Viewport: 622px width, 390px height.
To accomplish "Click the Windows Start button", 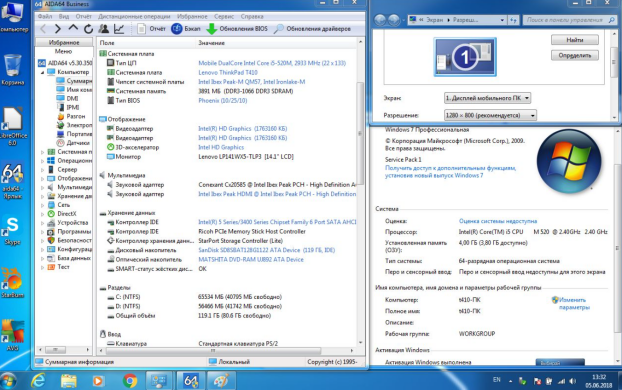I will tap(8, 381).
